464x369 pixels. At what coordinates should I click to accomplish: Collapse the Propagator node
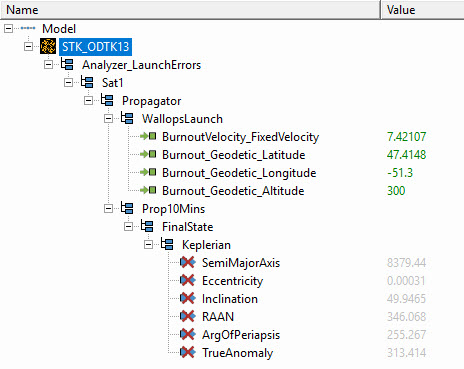88,100
